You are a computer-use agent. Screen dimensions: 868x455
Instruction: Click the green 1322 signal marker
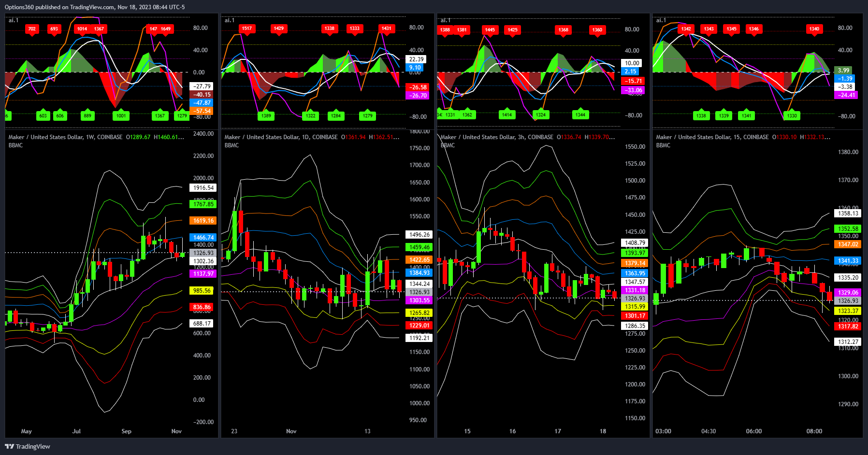click(x=310, y=115)
